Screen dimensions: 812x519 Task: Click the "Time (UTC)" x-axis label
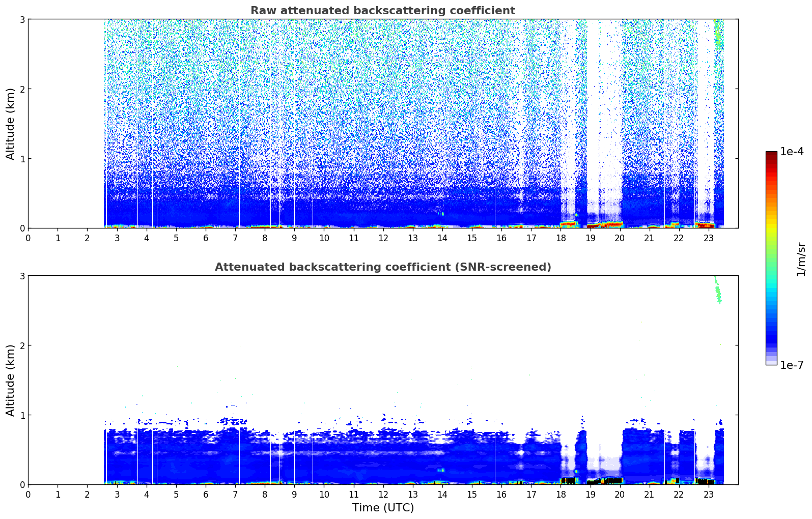(383, 508)
